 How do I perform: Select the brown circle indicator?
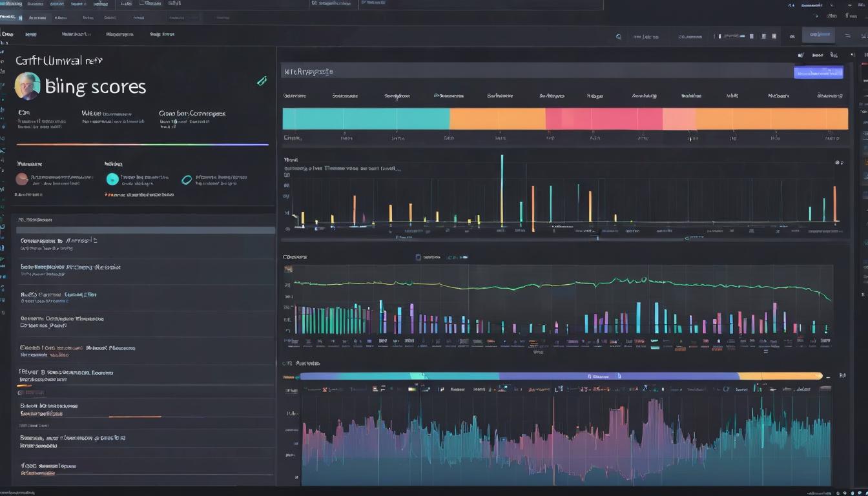tap(22, 179)
